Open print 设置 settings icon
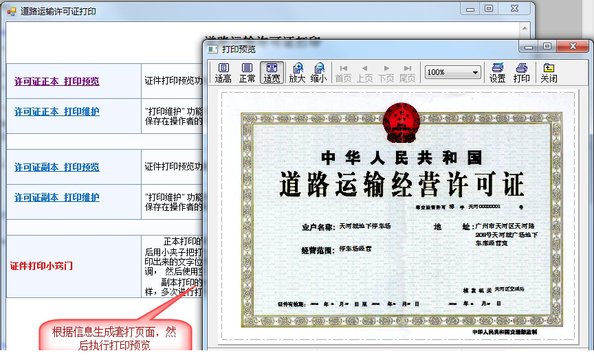The height and width of the screenshot is (364, 594). point(497,72)
